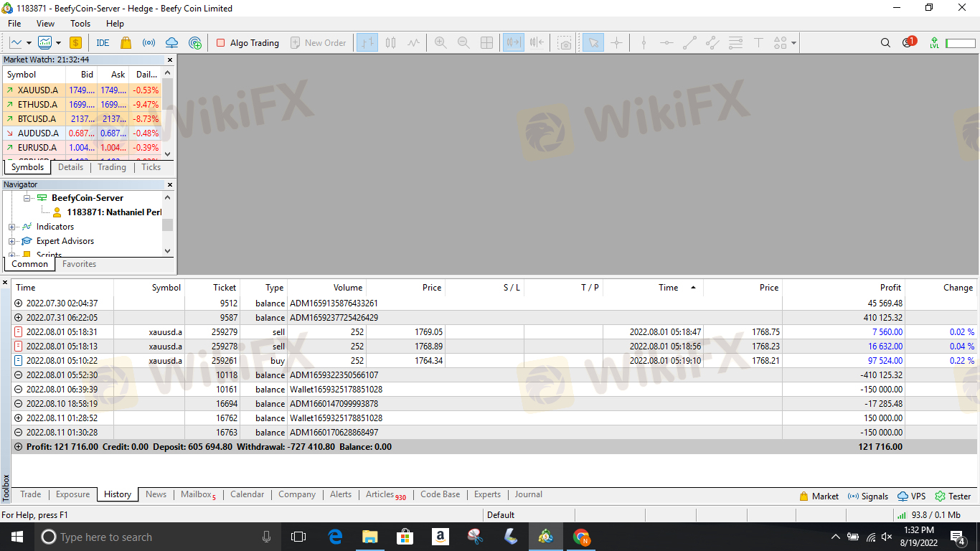980x551 pixels.
Task: Open the VPS cloud toolbar icon
Action: click(172, 43)
